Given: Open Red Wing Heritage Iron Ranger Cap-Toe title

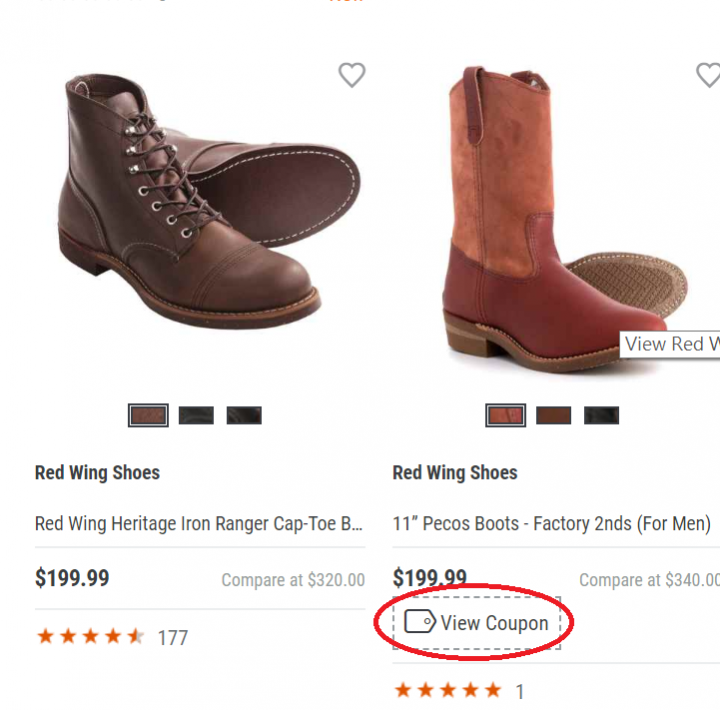Looking at the screenshot, I should (198, 523).
